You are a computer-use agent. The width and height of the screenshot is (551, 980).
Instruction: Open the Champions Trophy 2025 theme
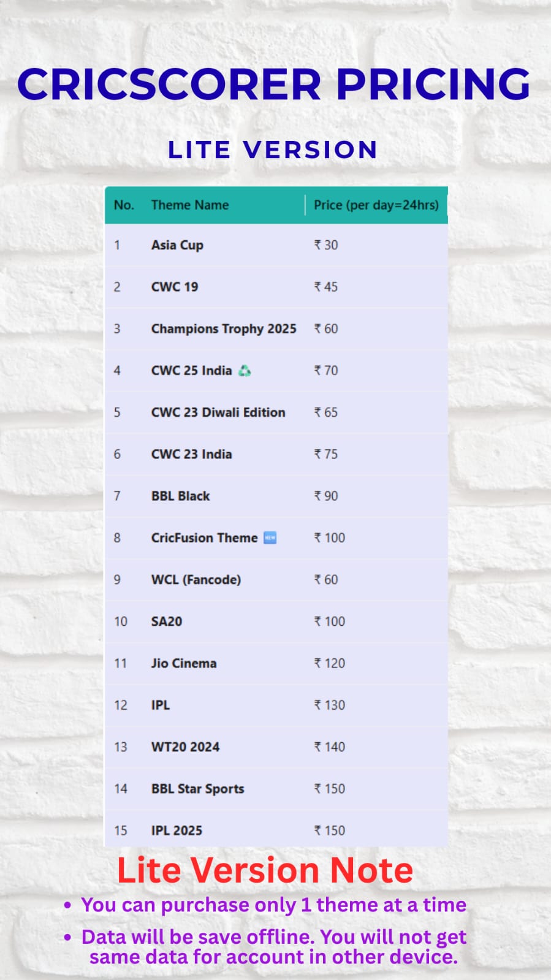(223, 329)
